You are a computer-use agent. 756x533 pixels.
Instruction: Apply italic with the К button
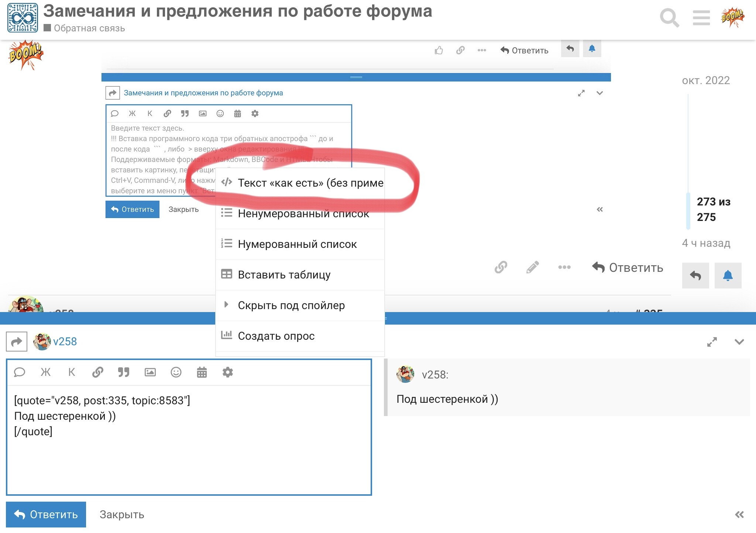click(72, 372)
